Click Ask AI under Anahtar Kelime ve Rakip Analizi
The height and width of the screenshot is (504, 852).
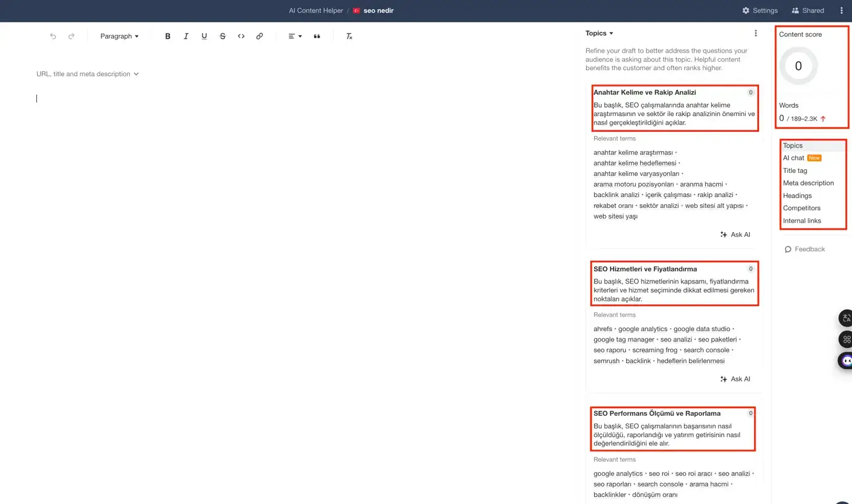pyautogui.click(x=735, y=234)
